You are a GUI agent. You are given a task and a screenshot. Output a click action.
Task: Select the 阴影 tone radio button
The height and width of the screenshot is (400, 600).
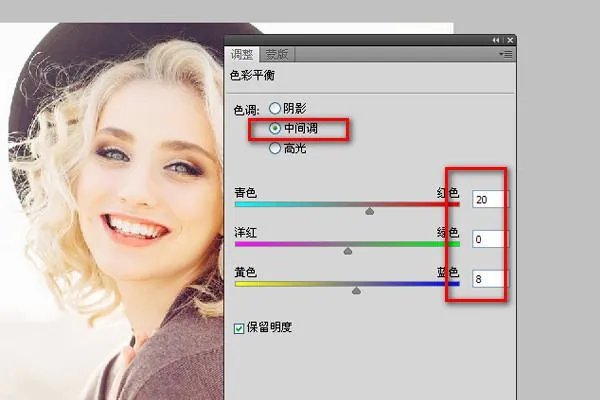point(274,108)
